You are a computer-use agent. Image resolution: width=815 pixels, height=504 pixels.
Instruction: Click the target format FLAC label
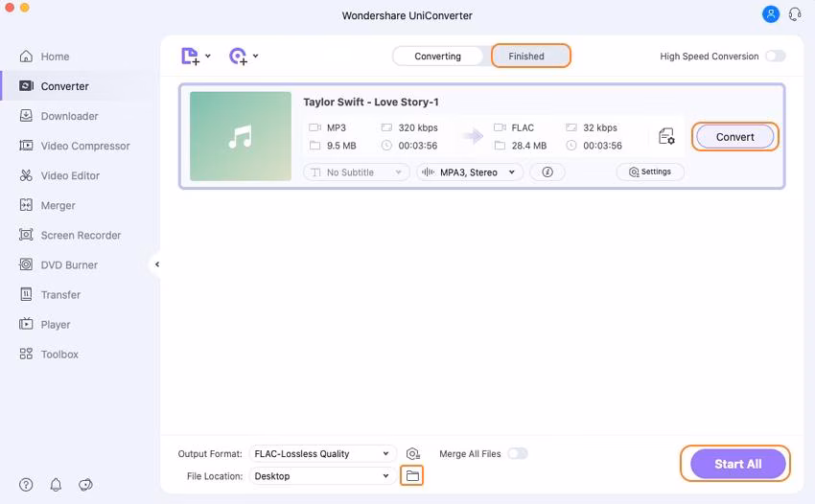point(523,127)
